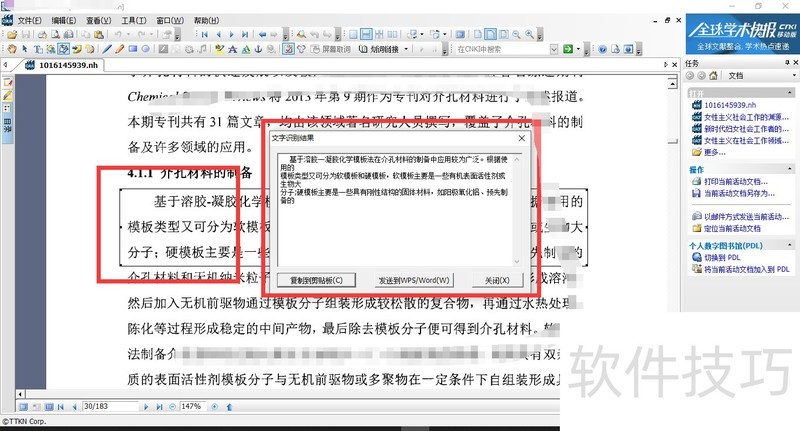Click 发送到WPS/Word(W) button
Screen dimensions: 800x431
point(414,280)
